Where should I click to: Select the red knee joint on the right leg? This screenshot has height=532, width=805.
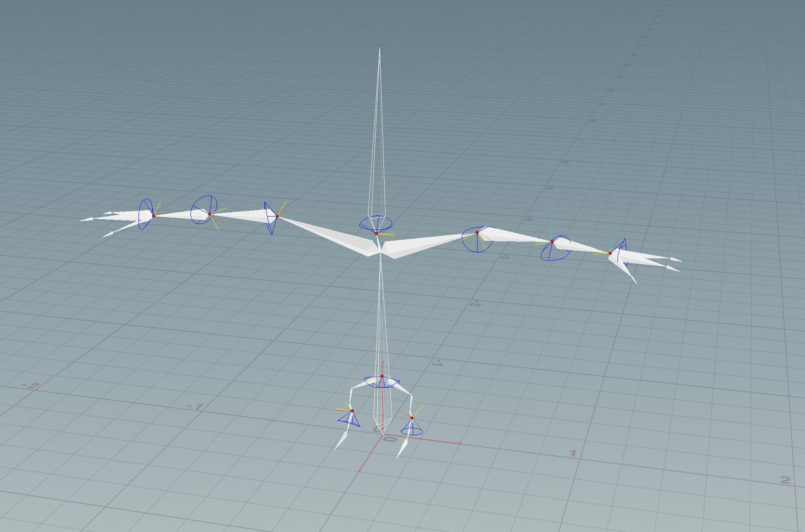click(412, 418)
